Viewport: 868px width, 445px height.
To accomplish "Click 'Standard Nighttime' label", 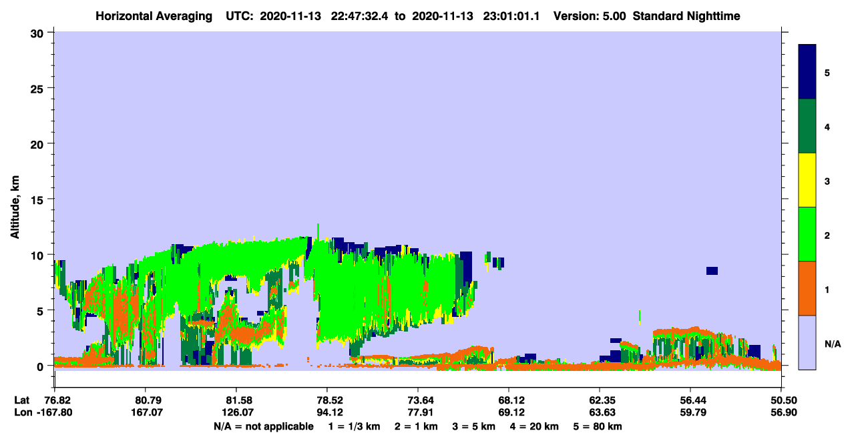I will [686, 16].
